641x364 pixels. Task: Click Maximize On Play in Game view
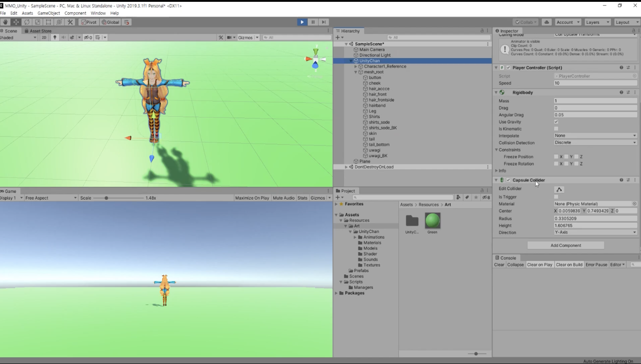(x=252, y=198)
